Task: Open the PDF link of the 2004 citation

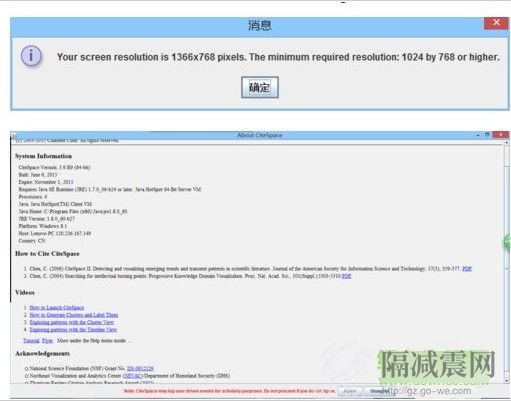Action: 347,276
